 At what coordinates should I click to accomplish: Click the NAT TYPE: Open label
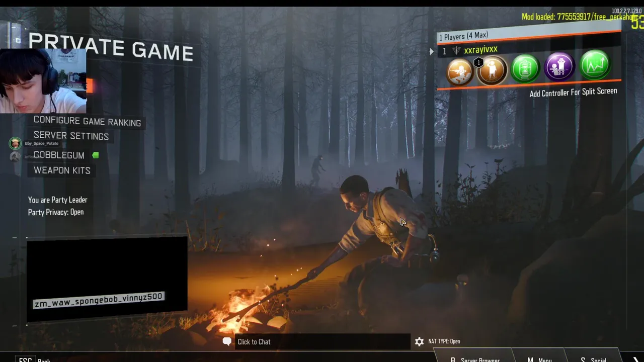tap(444, 341)
